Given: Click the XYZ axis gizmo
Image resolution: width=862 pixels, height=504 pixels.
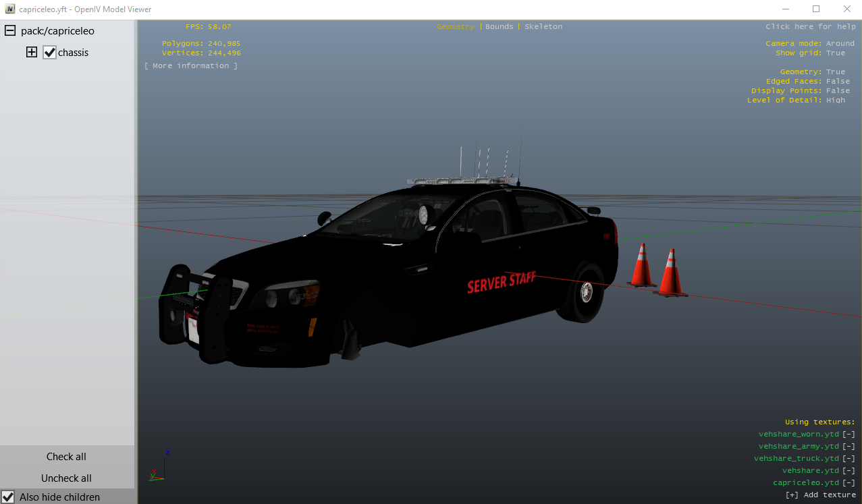Looking at the screenshot, I should 158,467.
